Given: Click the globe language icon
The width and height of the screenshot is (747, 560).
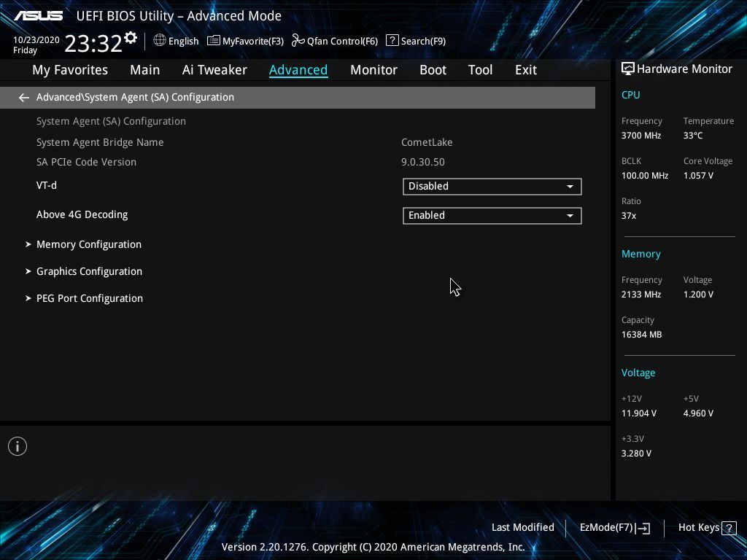Looking at the screenshot, I should pyautogui.click(x=160, y=41).
